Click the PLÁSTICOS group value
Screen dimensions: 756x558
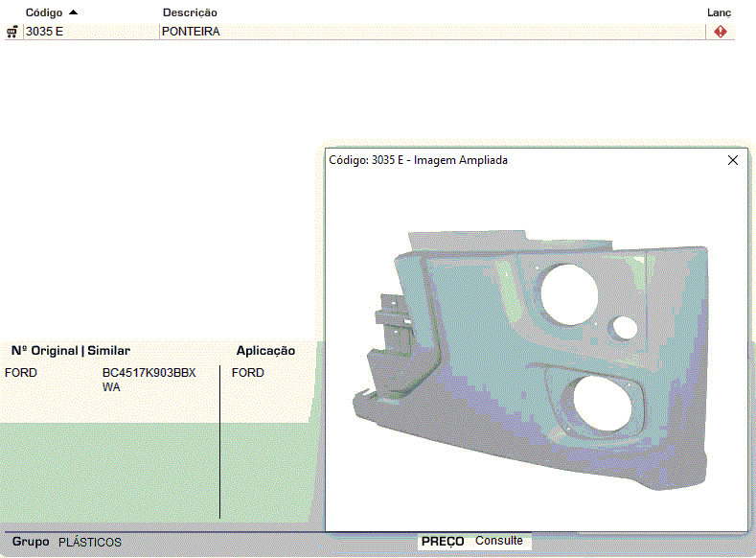click(x=90, y=543)
